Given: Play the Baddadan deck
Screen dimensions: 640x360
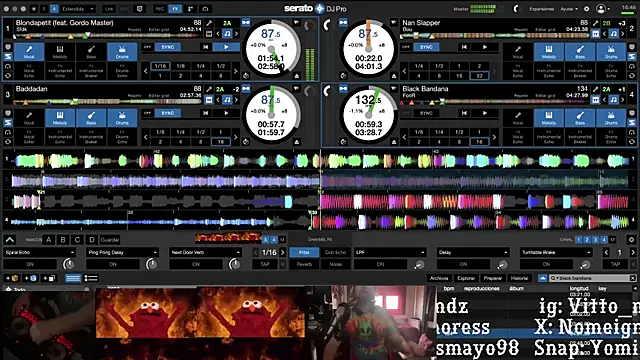Looking at the screenshot, I should [226, 113].
